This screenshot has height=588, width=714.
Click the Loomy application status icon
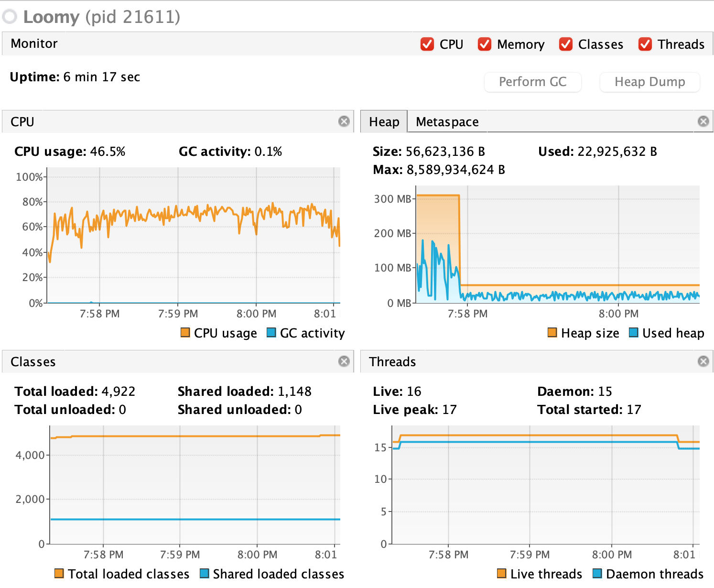(10, 17)
